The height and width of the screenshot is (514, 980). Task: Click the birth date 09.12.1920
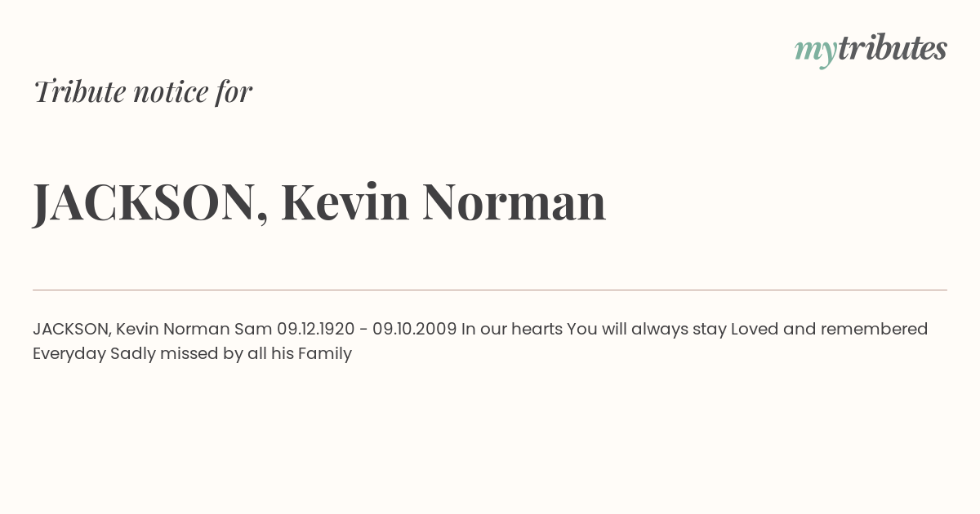click(x=316, y=329)
